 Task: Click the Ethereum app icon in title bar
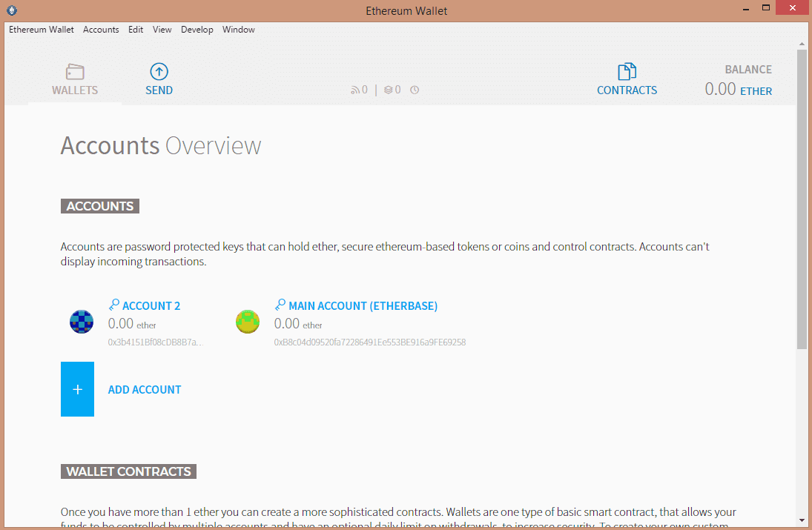pos(10,10)
